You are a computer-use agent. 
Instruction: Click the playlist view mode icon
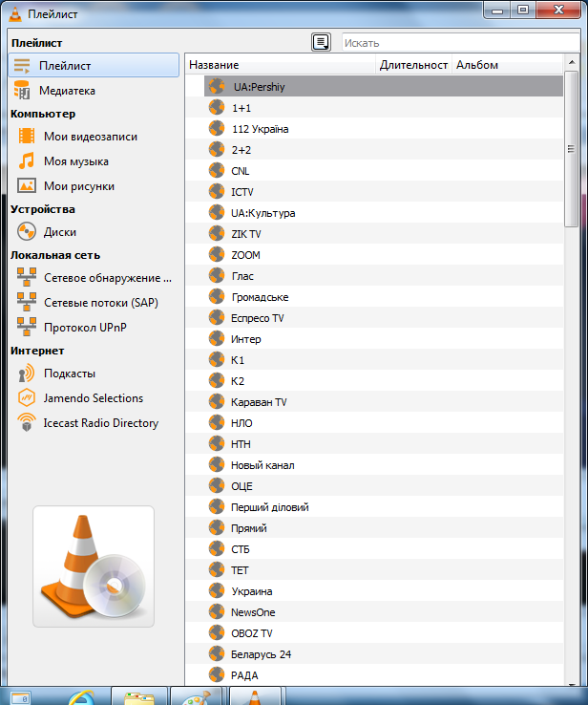321,42
